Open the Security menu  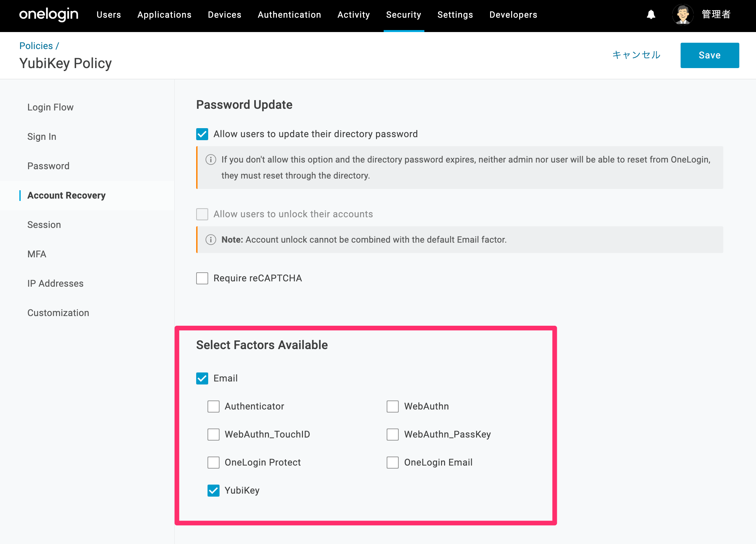click(x=404, y=15)
